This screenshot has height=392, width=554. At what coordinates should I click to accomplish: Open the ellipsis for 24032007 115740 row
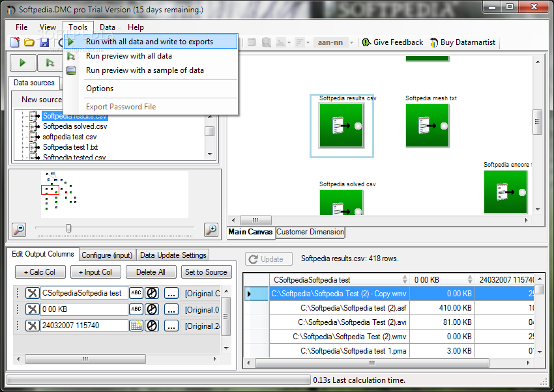(x=171, y=326)
